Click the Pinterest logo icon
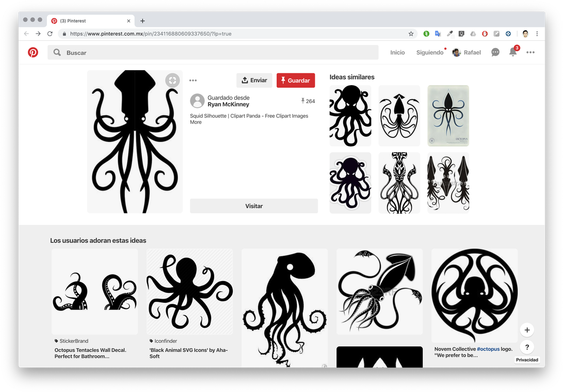Viewport: 563px width, 392px height. click(33, 53)
